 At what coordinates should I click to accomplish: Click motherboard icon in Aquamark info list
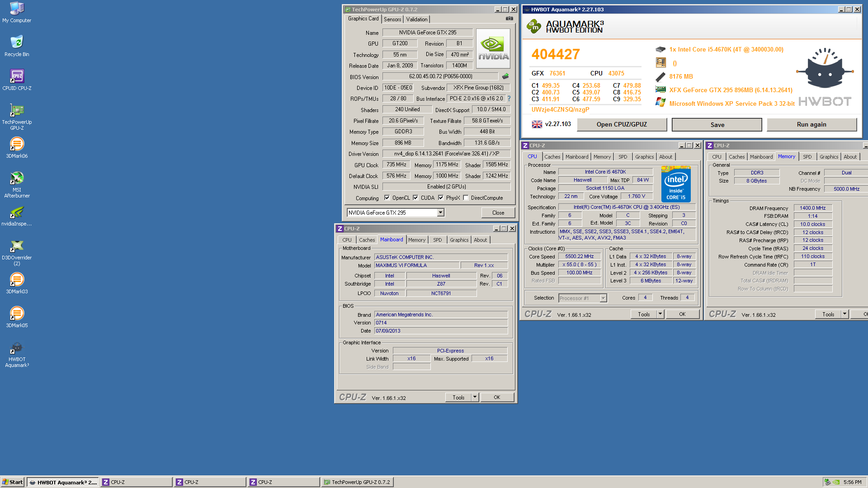pos(660,63)
